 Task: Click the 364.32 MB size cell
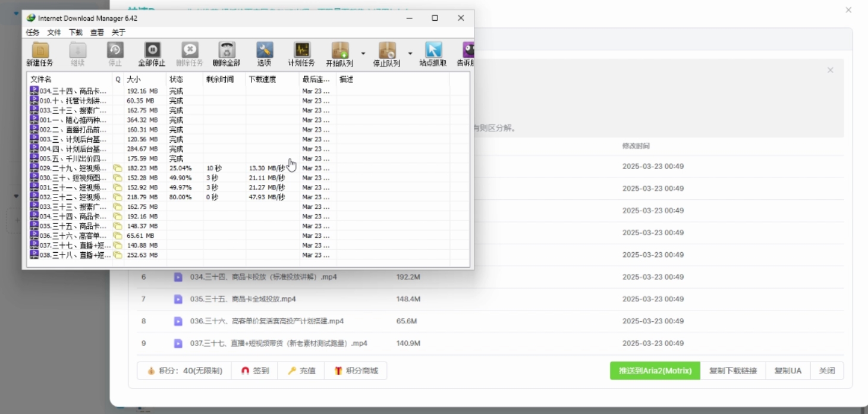[142, 120]
